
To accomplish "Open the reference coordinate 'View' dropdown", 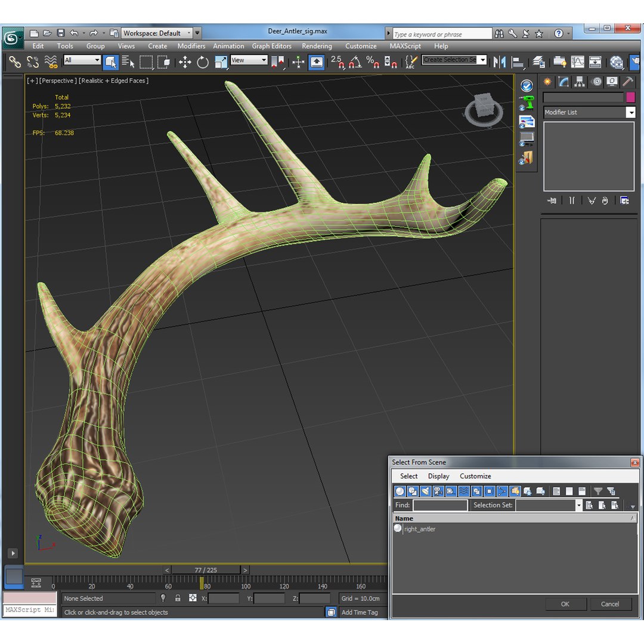I will (249, 60).
